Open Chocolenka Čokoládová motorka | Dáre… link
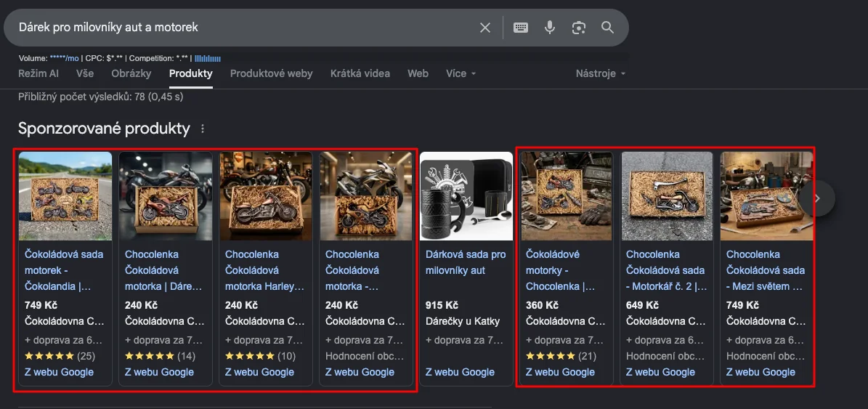This screenshot has width=868, height=409. coord(163,271)
